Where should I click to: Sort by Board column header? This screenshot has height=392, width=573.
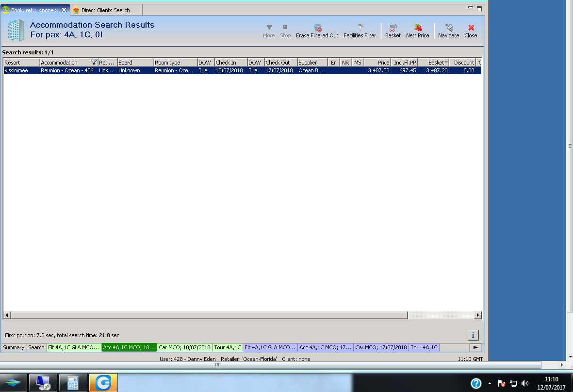[x=135, y=63]
